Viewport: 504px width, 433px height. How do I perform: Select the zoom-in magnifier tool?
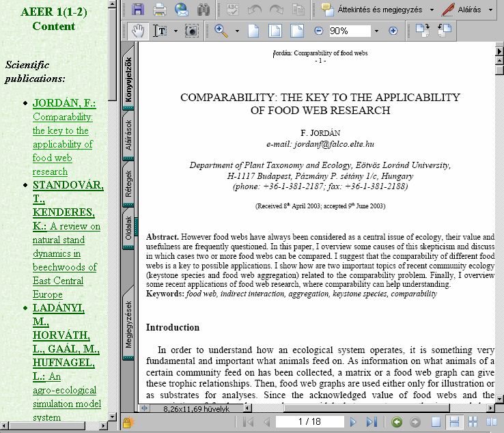click(221, 31)
